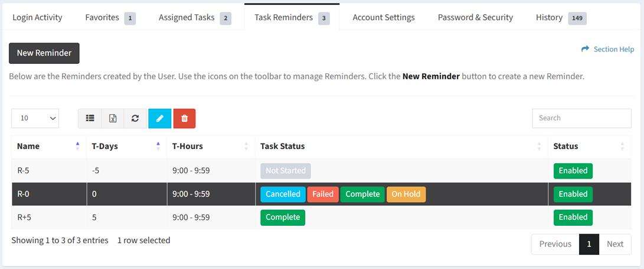
Task: Go to Password & Security tab
Action: [475, 17]
